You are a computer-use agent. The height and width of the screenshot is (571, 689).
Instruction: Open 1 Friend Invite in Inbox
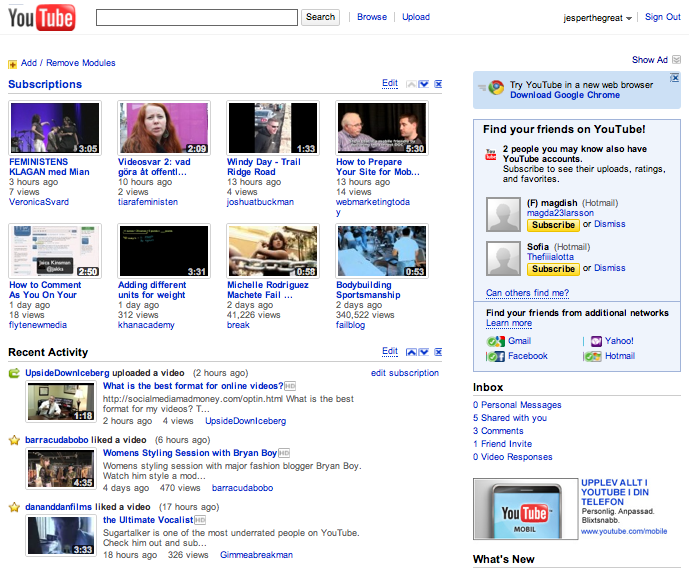point(502,444)
